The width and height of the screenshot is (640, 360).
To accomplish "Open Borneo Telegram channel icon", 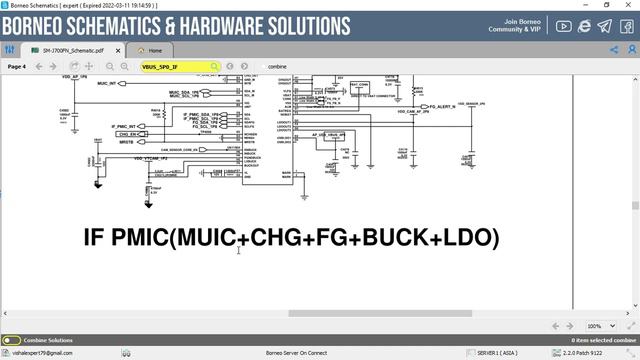I will click(604, 27).
